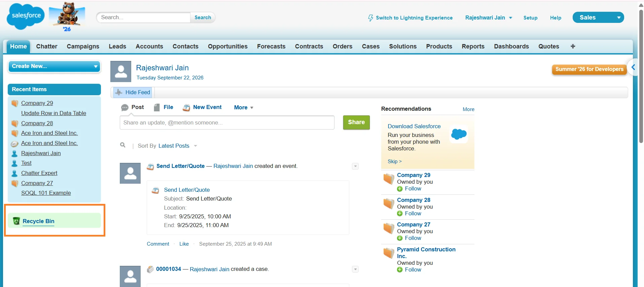
Task: Expand the More publisher actions menu
Action: click(244, 108)
